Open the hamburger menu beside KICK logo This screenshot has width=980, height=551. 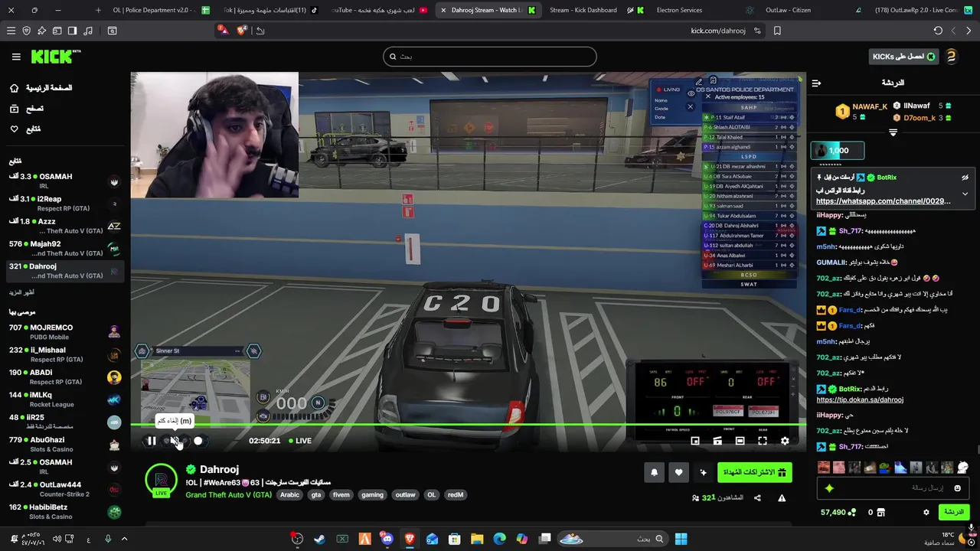16,57
